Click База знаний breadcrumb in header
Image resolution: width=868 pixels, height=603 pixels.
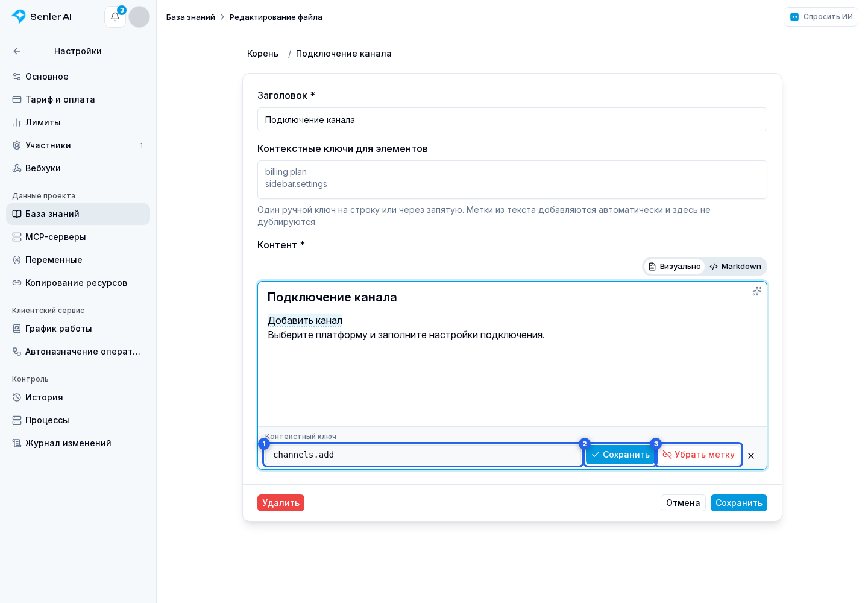(190, 17)
